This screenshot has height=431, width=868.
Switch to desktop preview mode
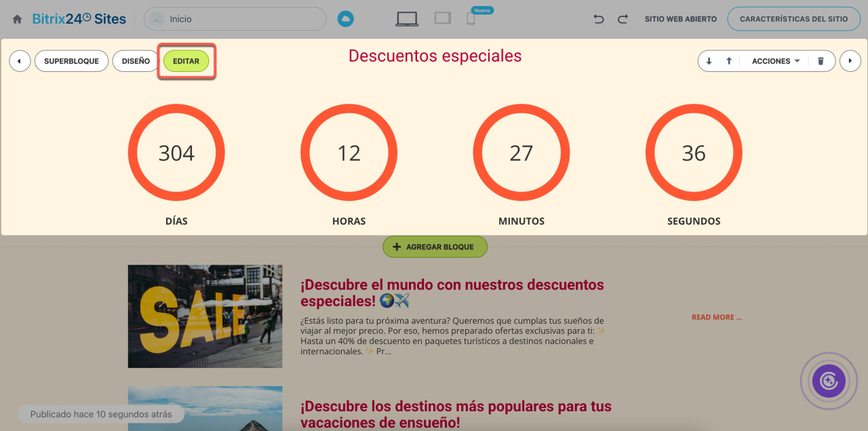point(407,19)
